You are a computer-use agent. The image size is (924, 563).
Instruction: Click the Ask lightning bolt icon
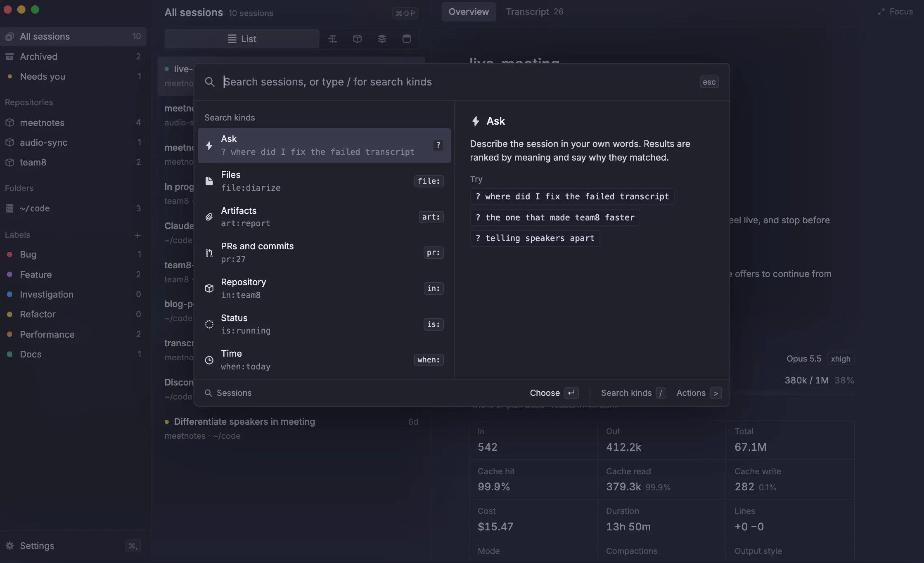(x=209, y=145)
